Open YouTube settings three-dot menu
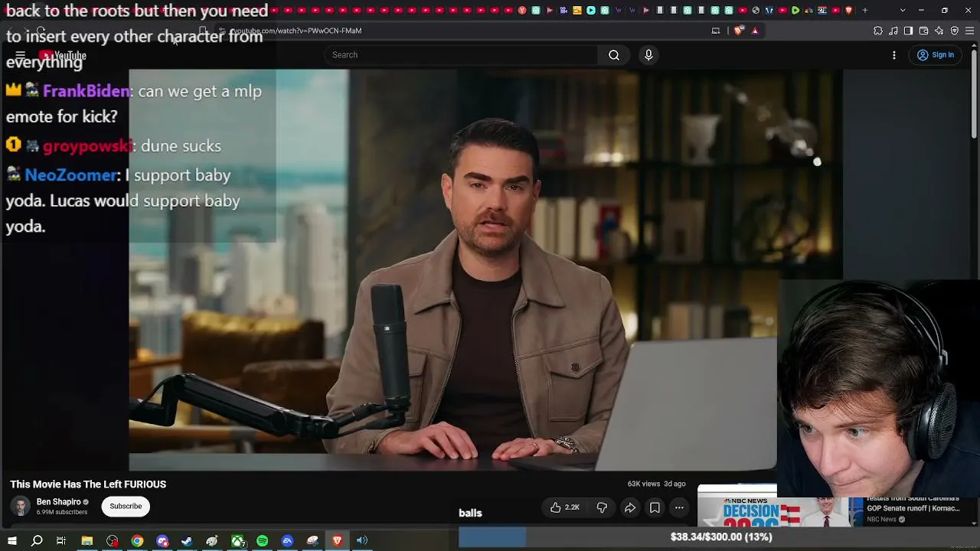 894,55
